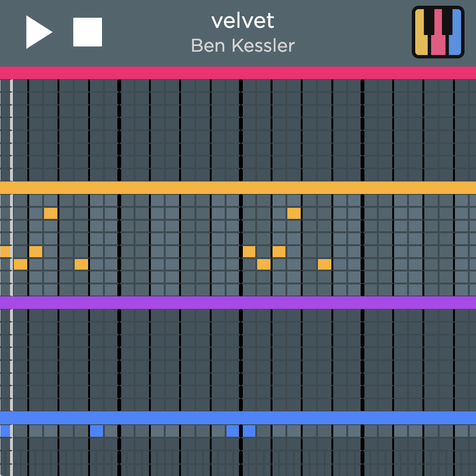
Task: Click the song title "velvet"
Action: [x=243, y=21]
